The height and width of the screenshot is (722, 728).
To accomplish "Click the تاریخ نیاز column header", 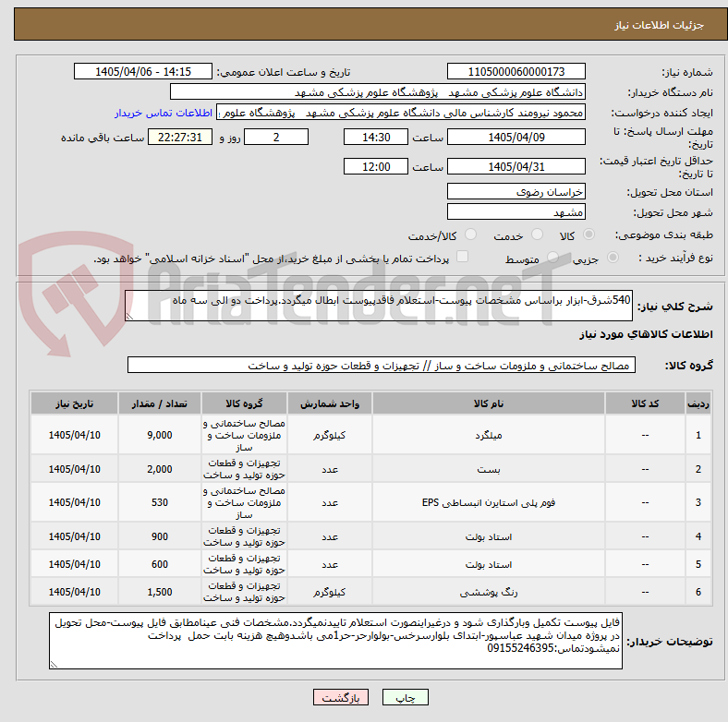I will [x=74, y=403].
